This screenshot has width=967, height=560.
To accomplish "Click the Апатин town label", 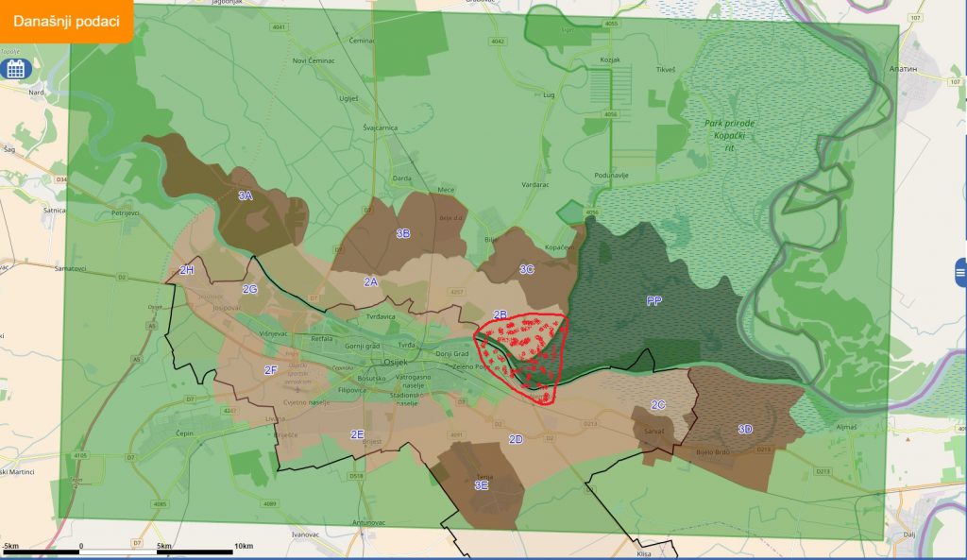I will pyautogui.click(x=903, y=69).
